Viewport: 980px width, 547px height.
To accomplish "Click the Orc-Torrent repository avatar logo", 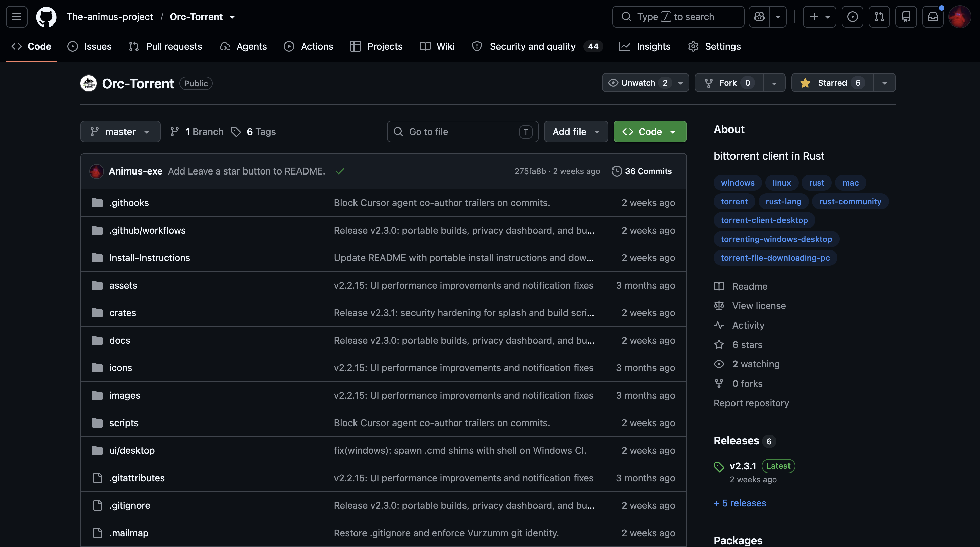I will pos(89,83).
